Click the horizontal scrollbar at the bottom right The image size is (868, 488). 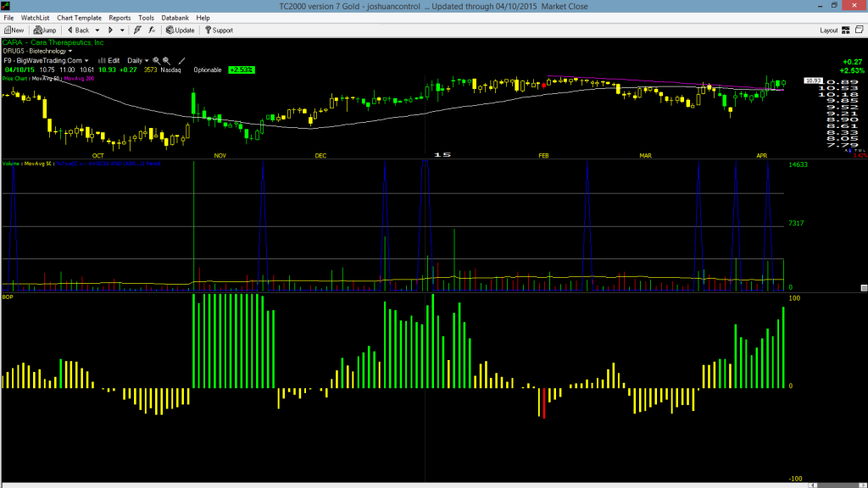pos(837,485)
